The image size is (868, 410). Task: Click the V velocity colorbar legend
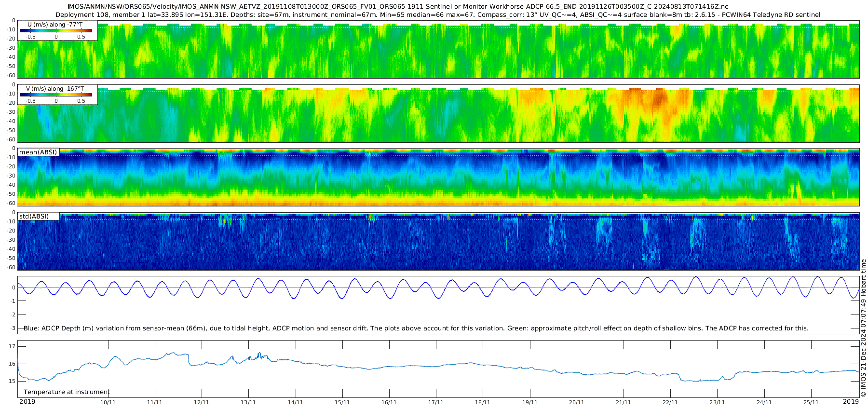pyautogui.click(x=58, y=95)
